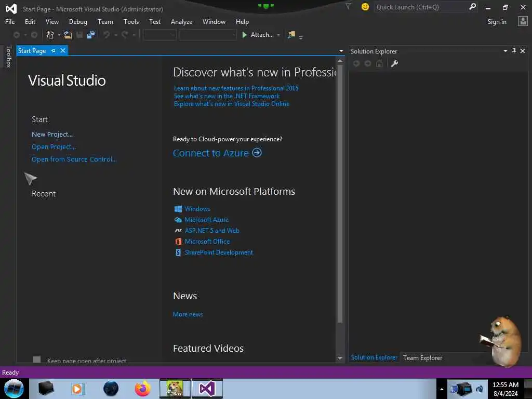Close the Start Page tab
Screen dimensions: 532x399
point(63,50)
